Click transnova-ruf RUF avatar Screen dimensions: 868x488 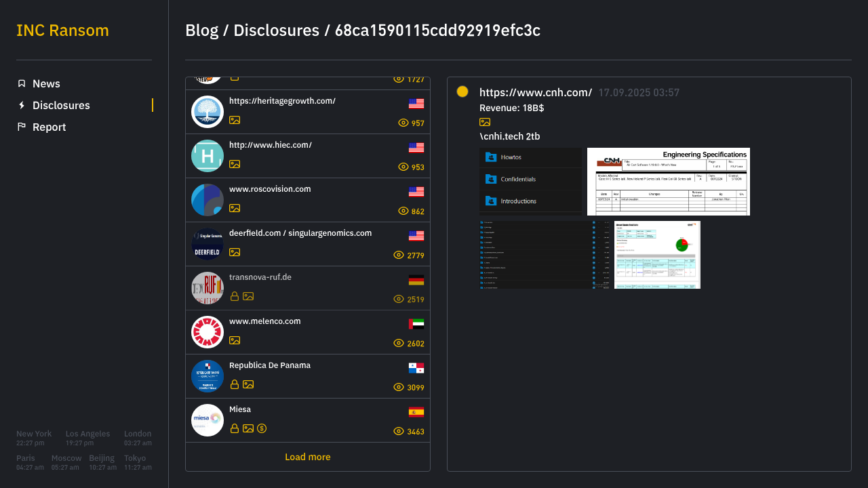[x=208, y=288]
